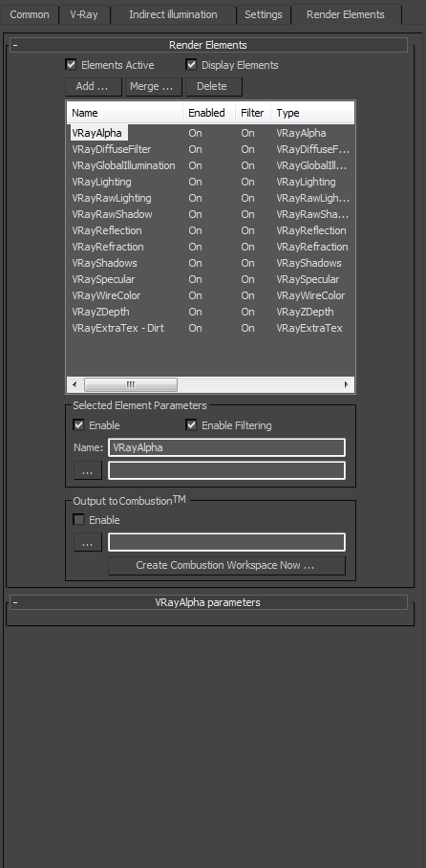Select the VRayShadows element row
Image resolution: width=426 pixels, height=868 pixels.
pyautogui.click(x=210, y=263)
